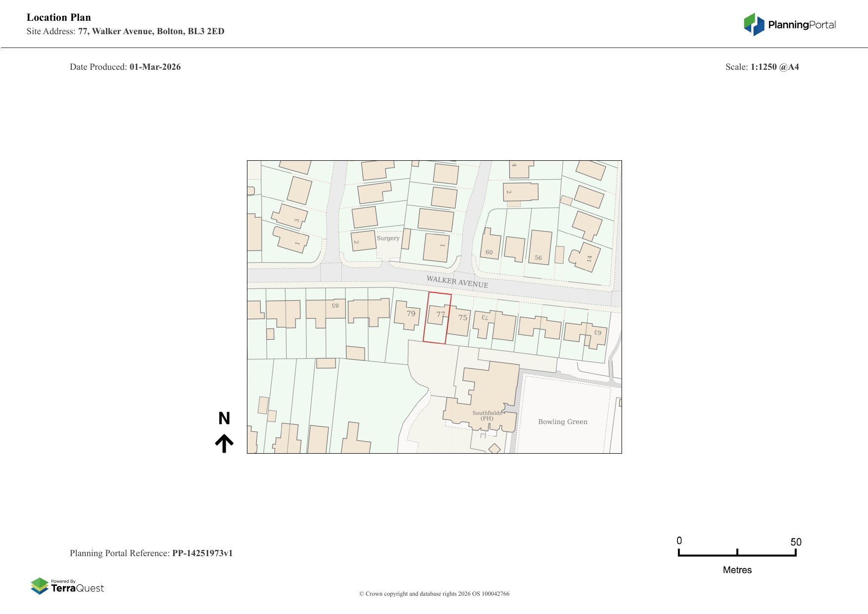Click the Bowling Green label

[x=563, y=422]
